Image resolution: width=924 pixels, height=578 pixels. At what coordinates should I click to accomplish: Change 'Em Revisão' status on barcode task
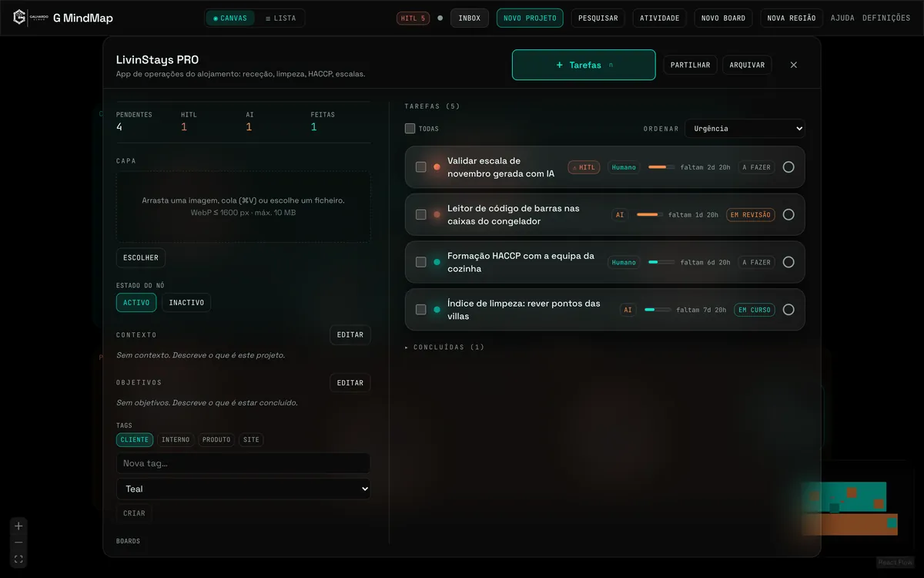750,215
